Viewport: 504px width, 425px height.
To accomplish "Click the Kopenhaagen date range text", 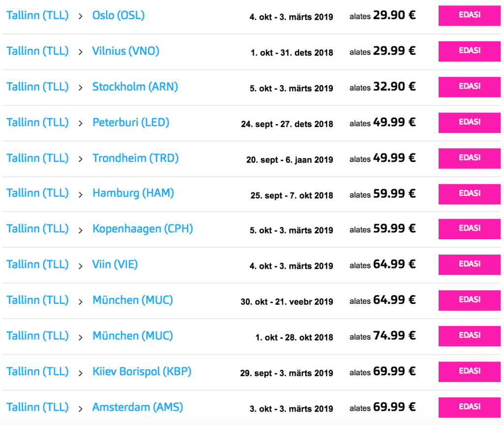I will tap(291, 230).
